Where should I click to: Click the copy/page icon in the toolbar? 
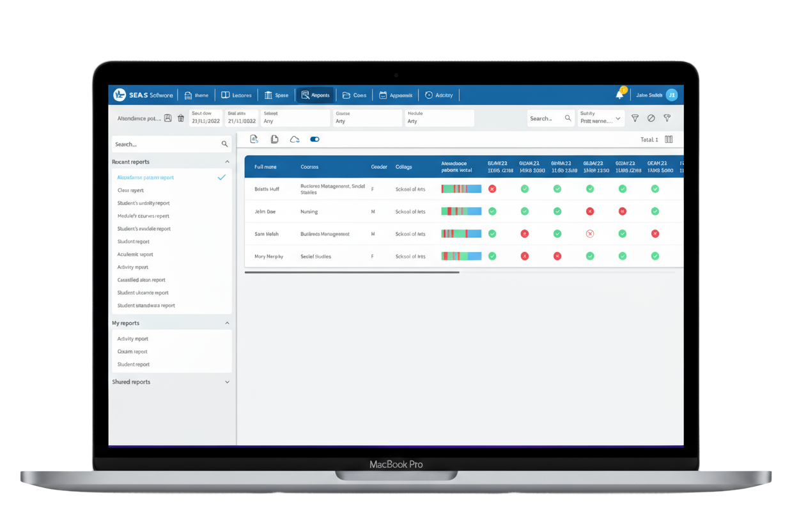coord(275,139)
